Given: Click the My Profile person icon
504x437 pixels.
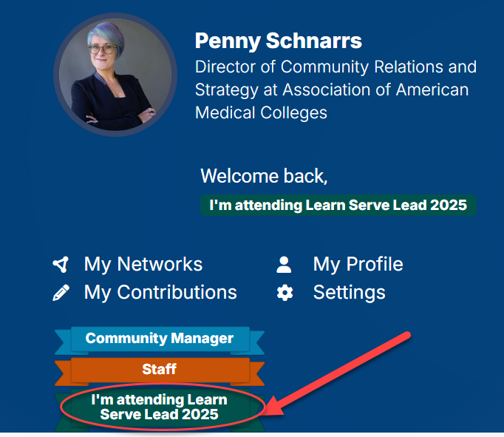Looking at the screenshot, I should (x=285, y=264).
